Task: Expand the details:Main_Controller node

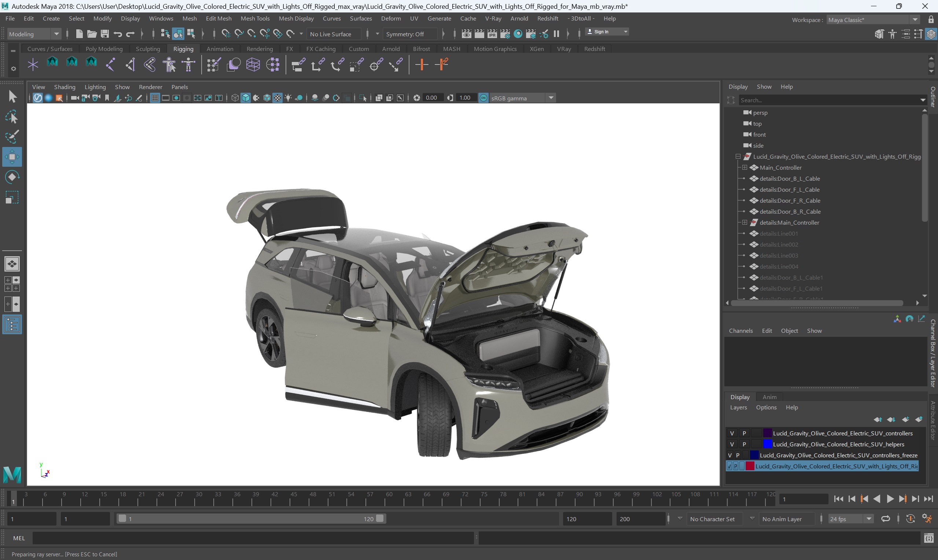Action: (x=745, y=222)
